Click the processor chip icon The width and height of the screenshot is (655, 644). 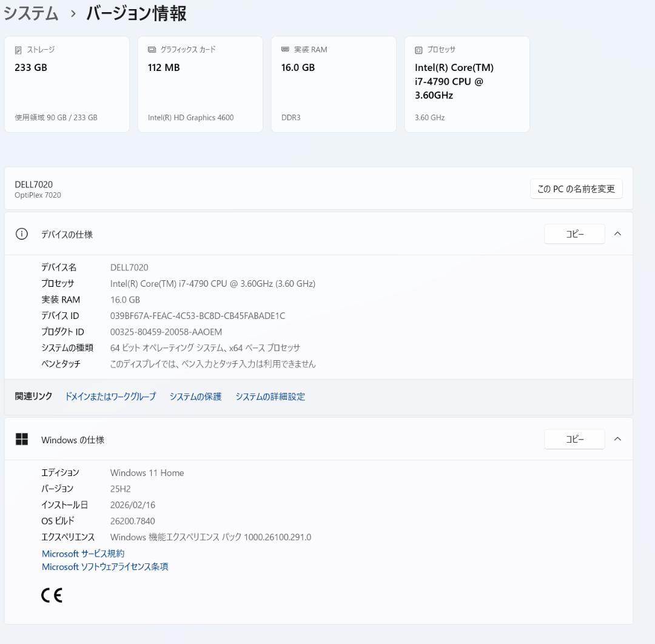click(418, 50)
